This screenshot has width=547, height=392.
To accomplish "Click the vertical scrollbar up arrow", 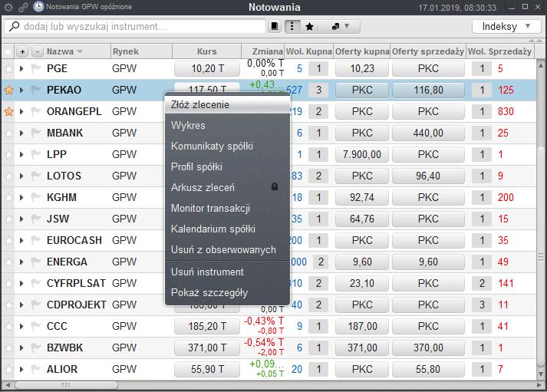I will click(541, 65).
